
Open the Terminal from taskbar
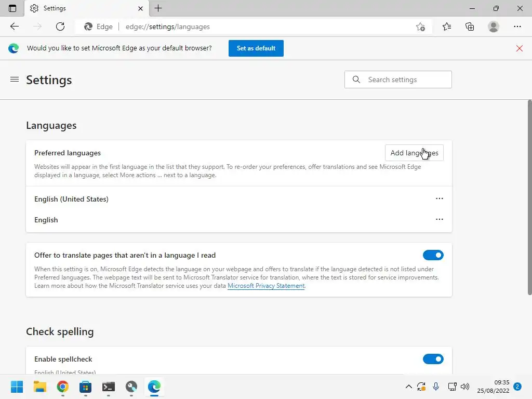click(x=109, y=387)
